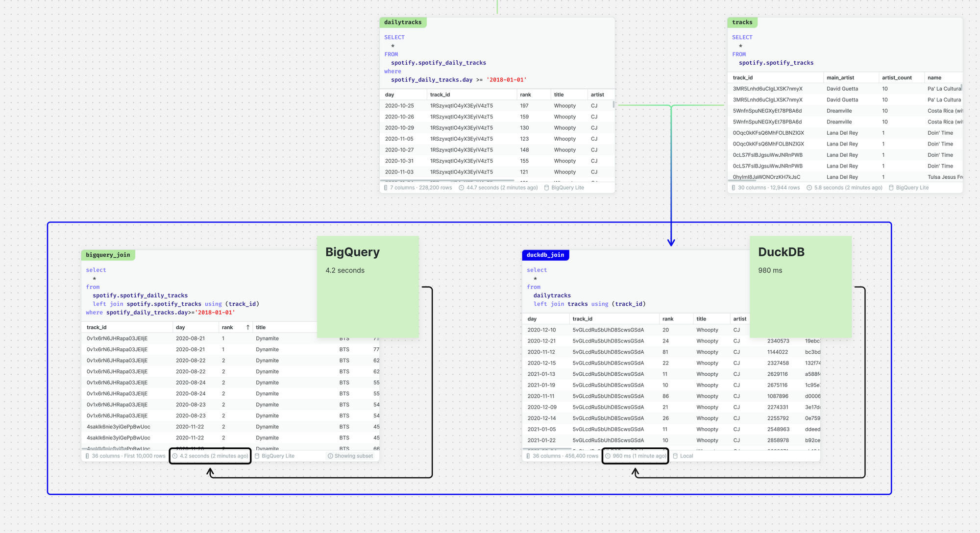Click the BigQuery Lite database icon under dailytracks
This screenshot has height=533, width=980.
pos(547,188)
